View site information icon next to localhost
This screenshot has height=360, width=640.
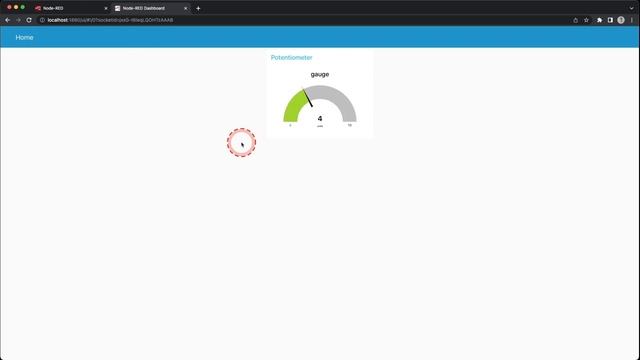click(42, 20)
